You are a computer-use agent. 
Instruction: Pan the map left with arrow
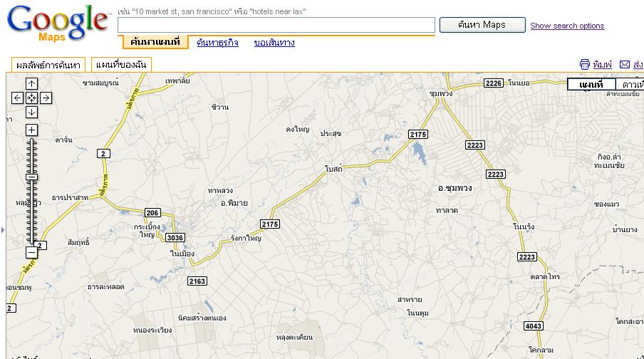(x=17, y=98)
